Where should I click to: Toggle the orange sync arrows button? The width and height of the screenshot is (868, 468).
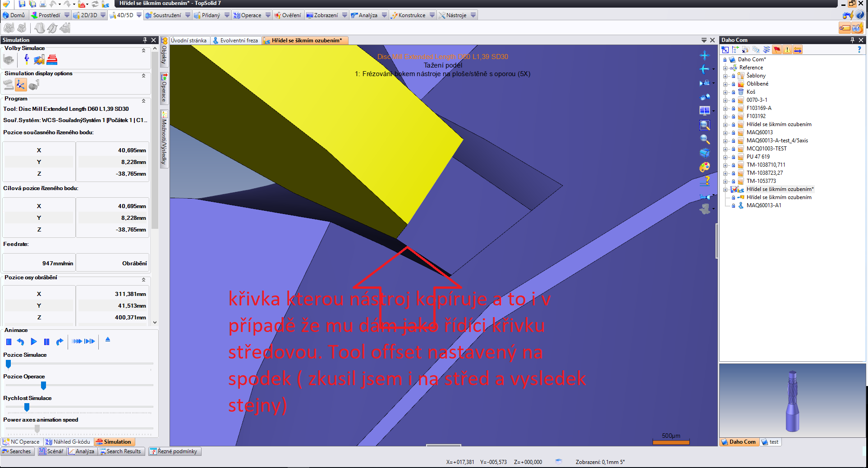[x=798, y=50]
